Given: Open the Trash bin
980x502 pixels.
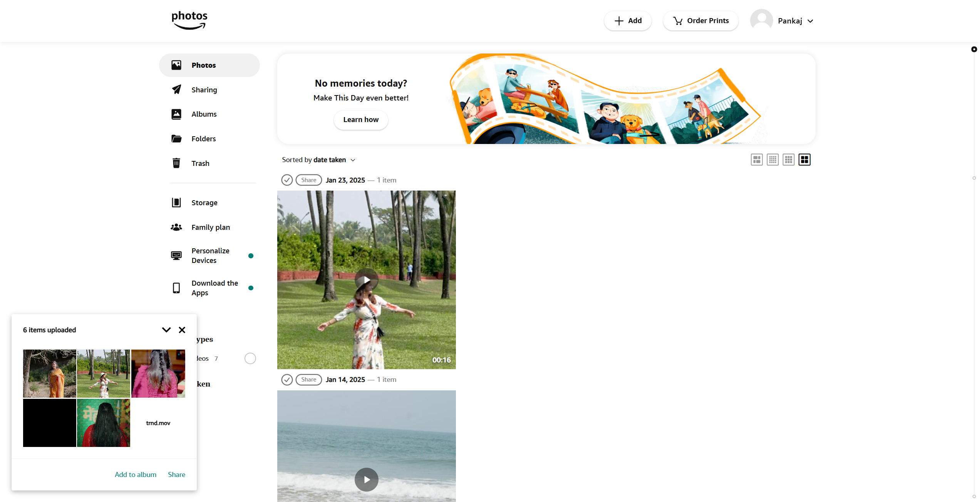Looking at the screenshot, I should click(200, 163).
